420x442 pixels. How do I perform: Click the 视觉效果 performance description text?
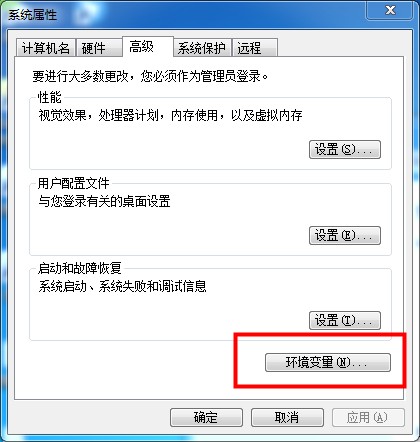click(x=170, y=115)
